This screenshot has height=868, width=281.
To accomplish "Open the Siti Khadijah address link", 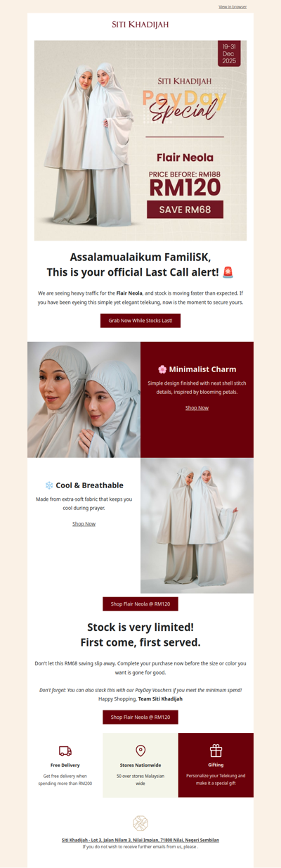I will coord(140,840).
